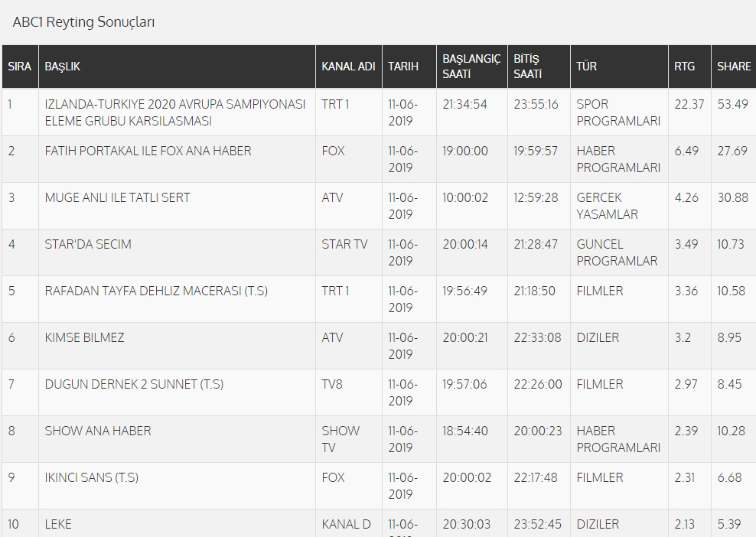Click the IZLANDA-TURKIYE 2020 match title
Viewport: 756px width, 537px height.
pyautogui.click(x=175, y=112)
